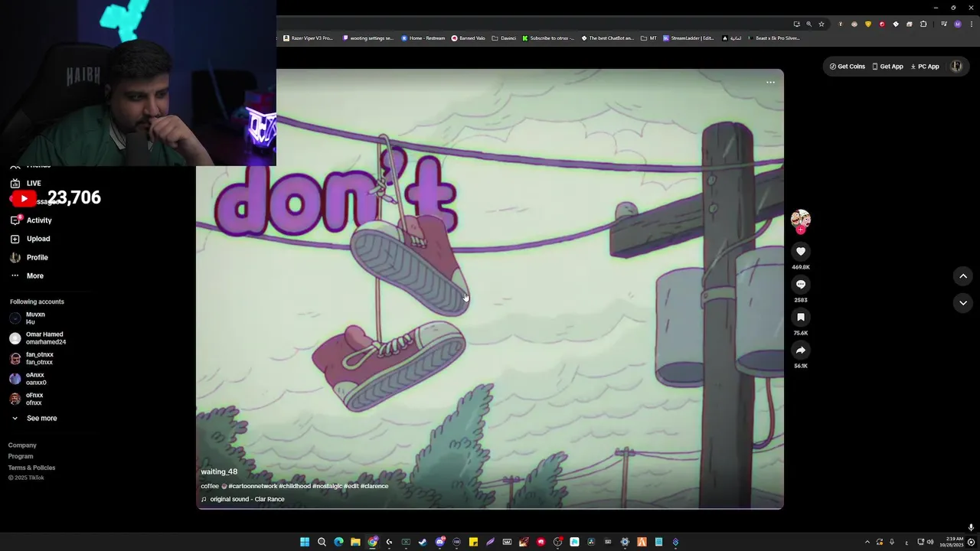The height and width of the screenshot is (551, 980).
Task: Click the #childhood hashtag
Action: 295,486
